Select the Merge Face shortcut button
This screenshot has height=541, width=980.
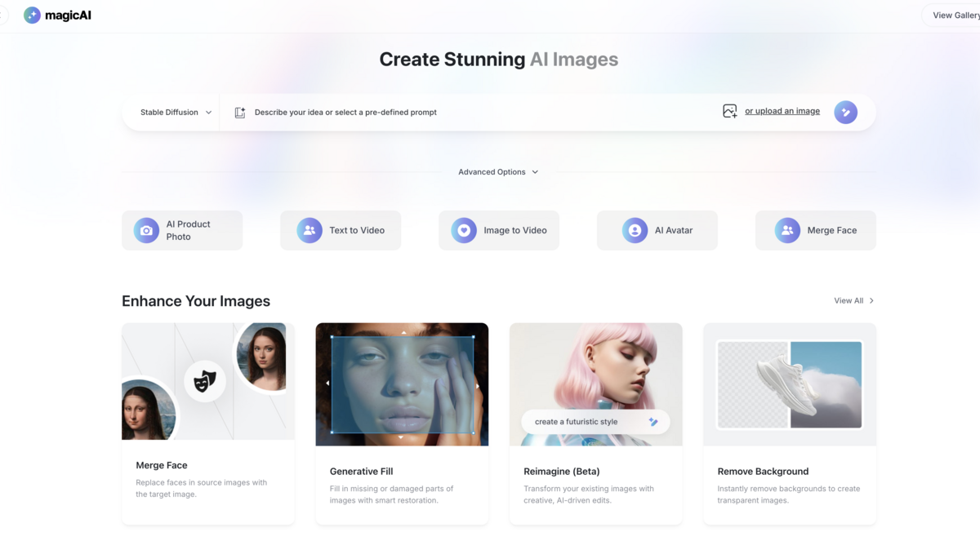coord(816,230)
